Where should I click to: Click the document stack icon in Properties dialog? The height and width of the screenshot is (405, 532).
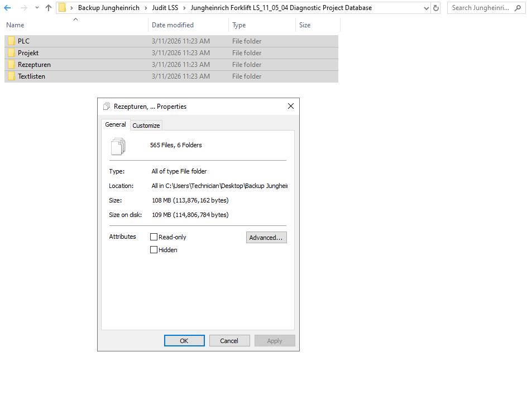pyautogui.click(x=118, y=146)
